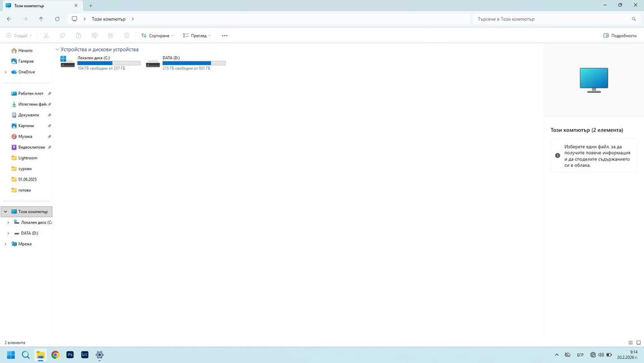
Task: Expand Мрежа tree node
Action: pos(5,244)
